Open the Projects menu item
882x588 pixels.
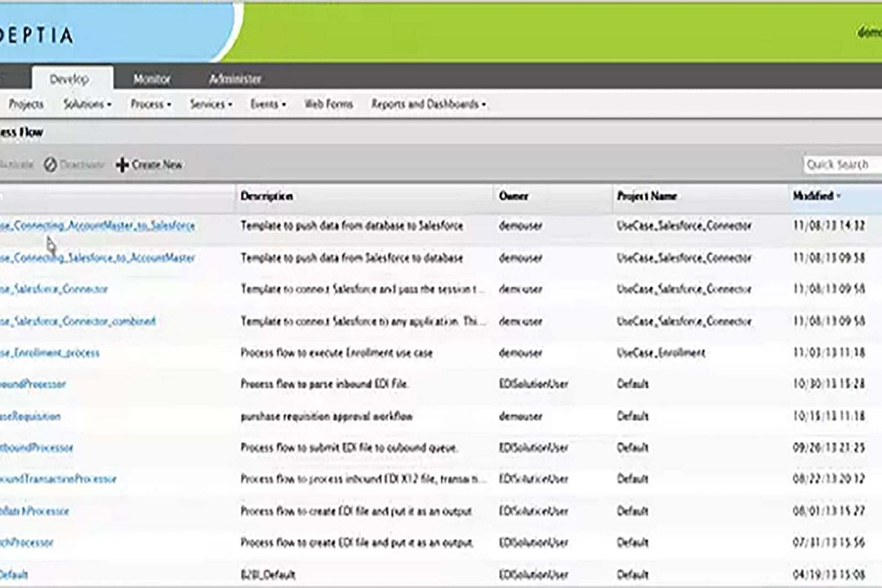[26, 104]
